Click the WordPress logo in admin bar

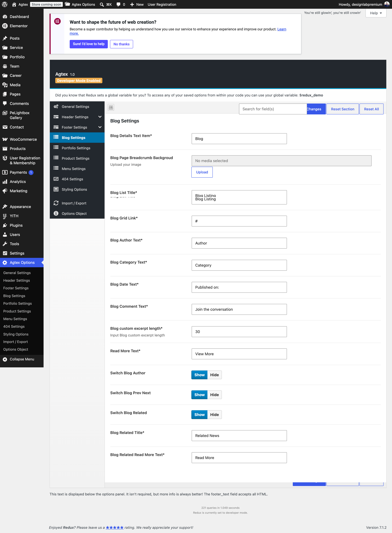[4, 4]
